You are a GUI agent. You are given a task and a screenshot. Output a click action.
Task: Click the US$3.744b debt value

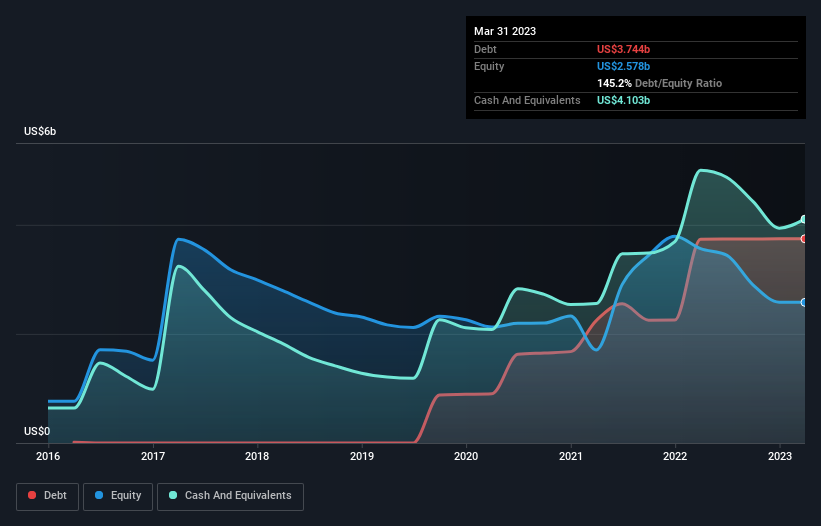point(623,49)
